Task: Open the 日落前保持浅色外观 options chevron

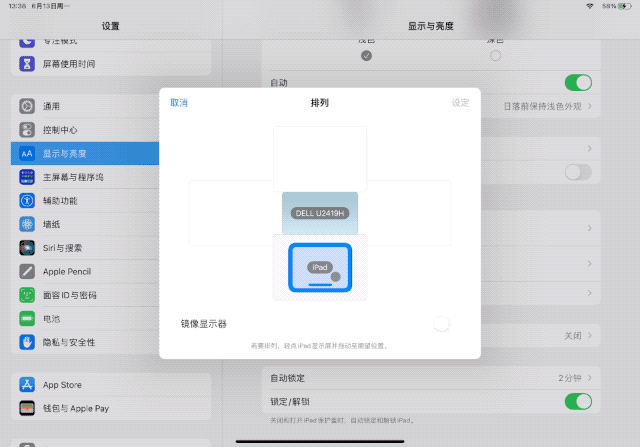Action: point(590,106)
